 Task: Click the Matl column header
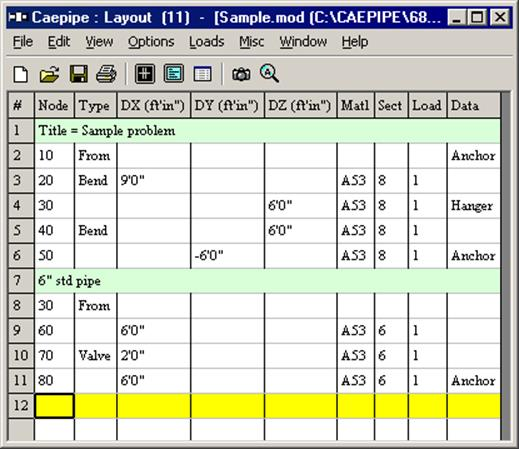click(356, 106)
